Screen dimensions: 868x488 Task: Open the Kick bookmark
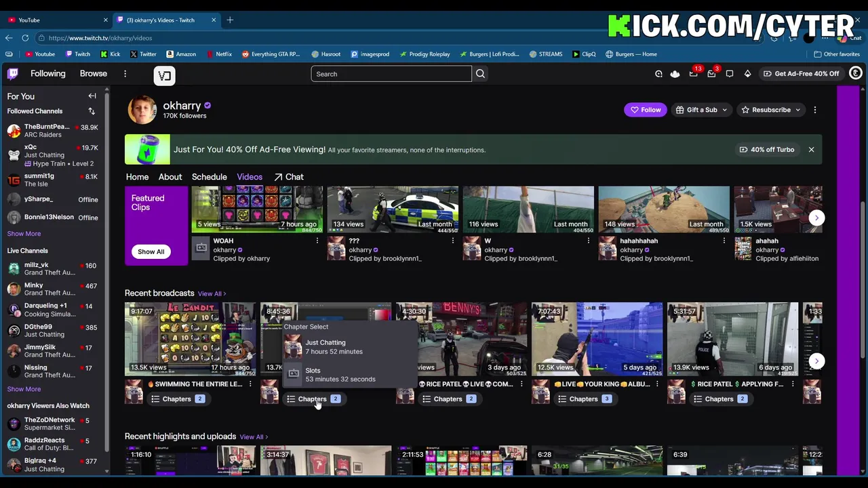pyautogui.click(x=110, y=54)
